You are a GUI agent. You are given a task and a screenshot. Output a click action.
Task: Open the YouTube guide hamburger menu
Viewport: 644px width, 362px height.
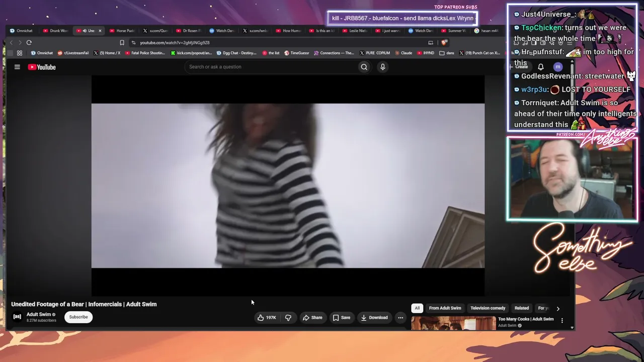coord(17,67)
